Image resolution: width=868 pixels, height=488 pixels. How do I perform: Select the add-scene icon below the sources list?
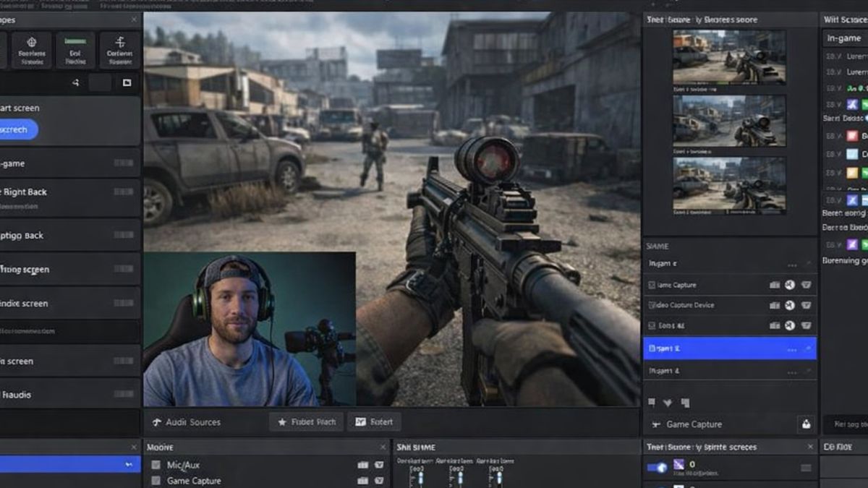651,402
